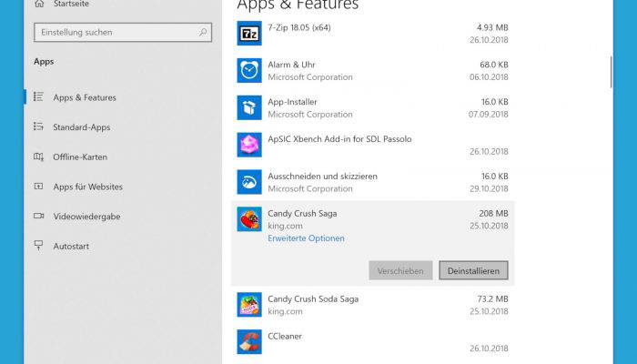
Task: Click the Apps sidebar heading
Action: [44, 62]
